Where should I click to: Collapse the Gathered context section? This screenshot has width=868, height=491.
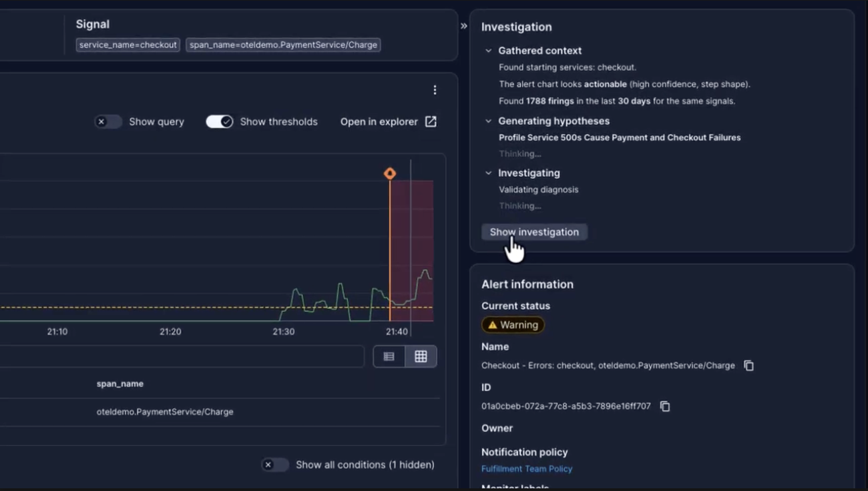[488, 51]
